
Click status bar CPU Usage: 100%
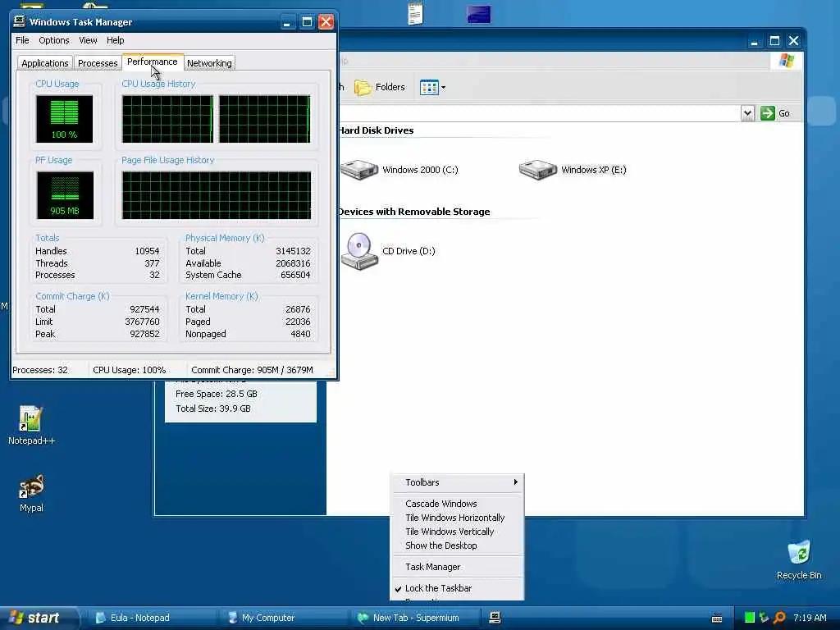(x=129, y=370)
